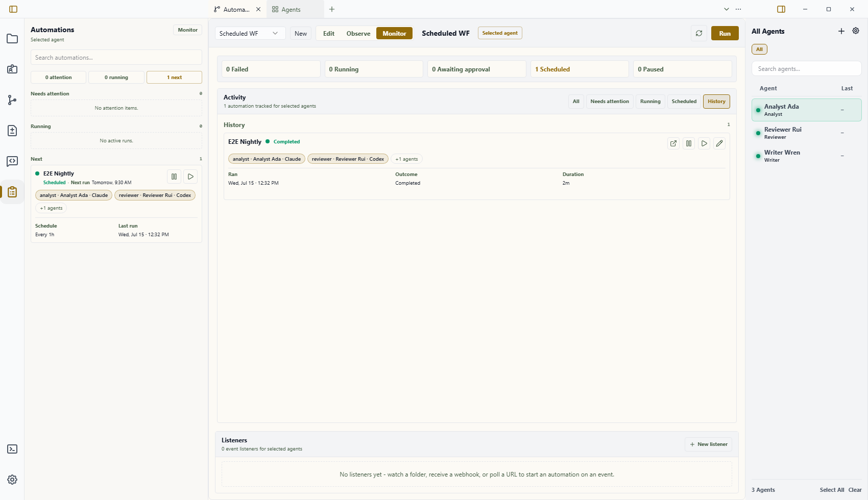Add a new agent with plus icon
This screenshot has height=500, width=868.
pyautogui.click(x=841, y=31)
